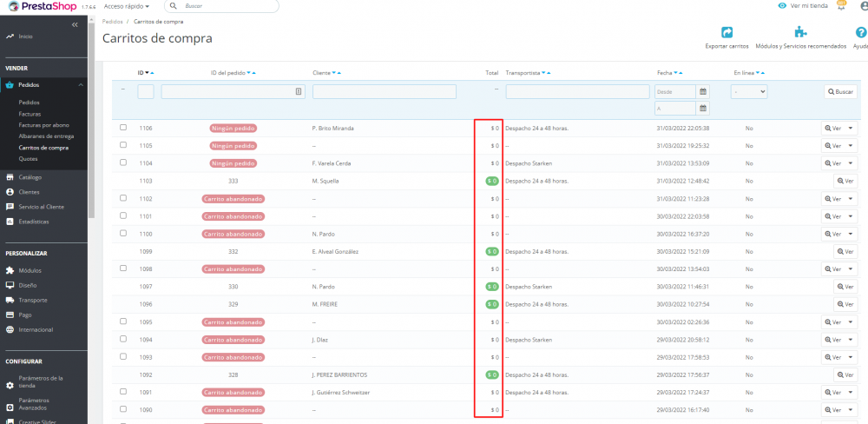868x424 pixels.
Task: Click Ver button for cart 1099
Action: 845,252
